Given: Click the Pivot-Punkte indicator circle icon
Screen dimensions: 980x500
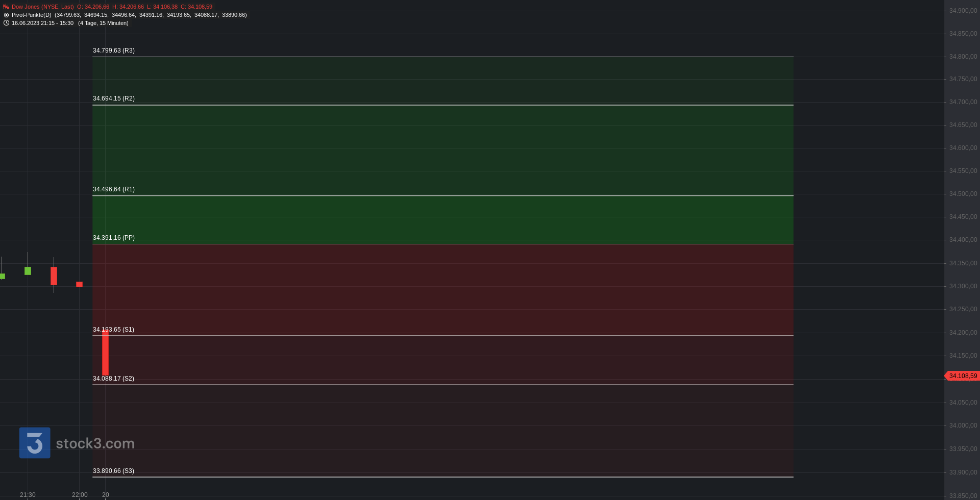Looking at the screenshot, I should (6, 15).
